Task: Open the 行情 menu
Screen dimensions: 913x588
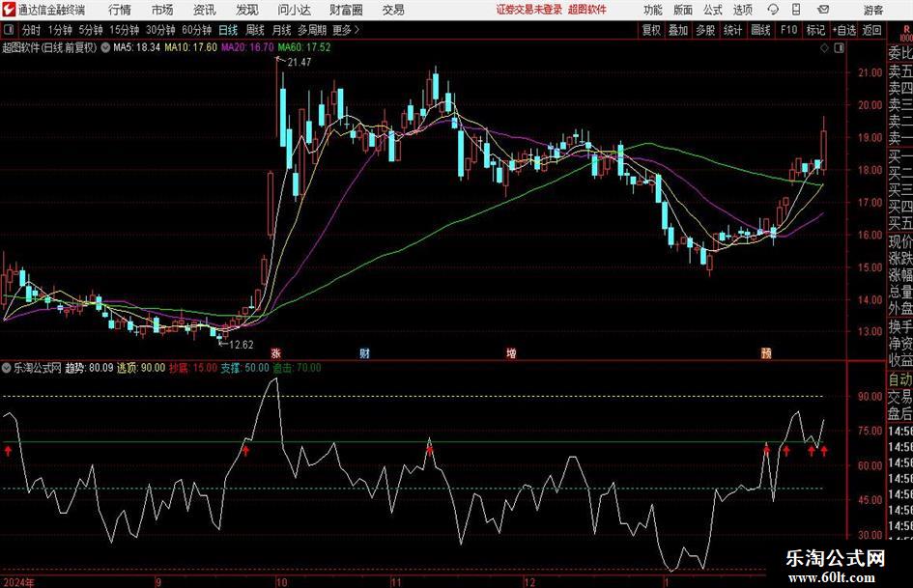Action: (x=120, y=10)
